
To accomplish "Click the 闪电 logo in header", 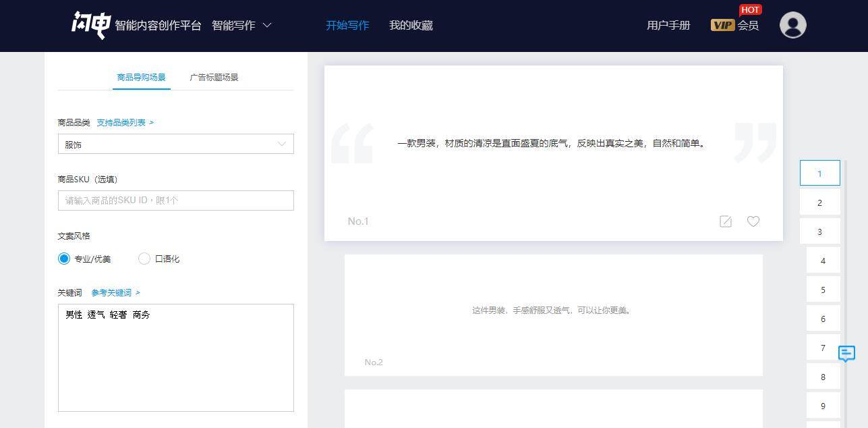I will pyautogui.click(x=90, y=25).
